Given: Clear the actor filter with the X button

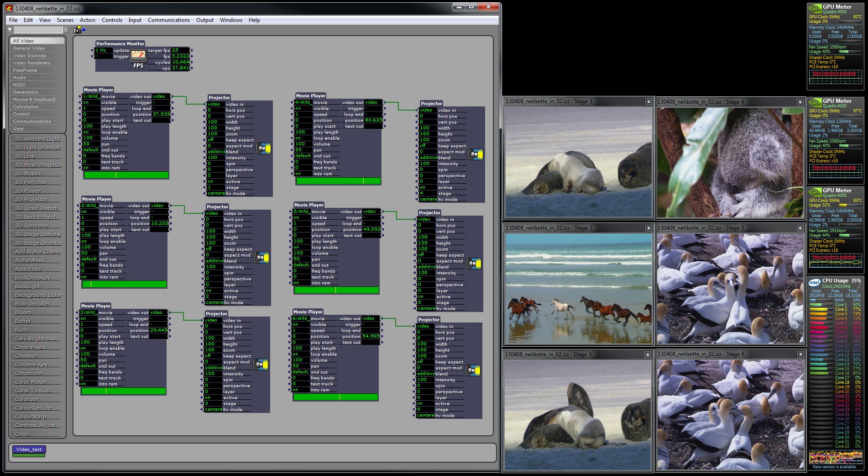Looking at the screenshot, I should (x=66, y=30).
